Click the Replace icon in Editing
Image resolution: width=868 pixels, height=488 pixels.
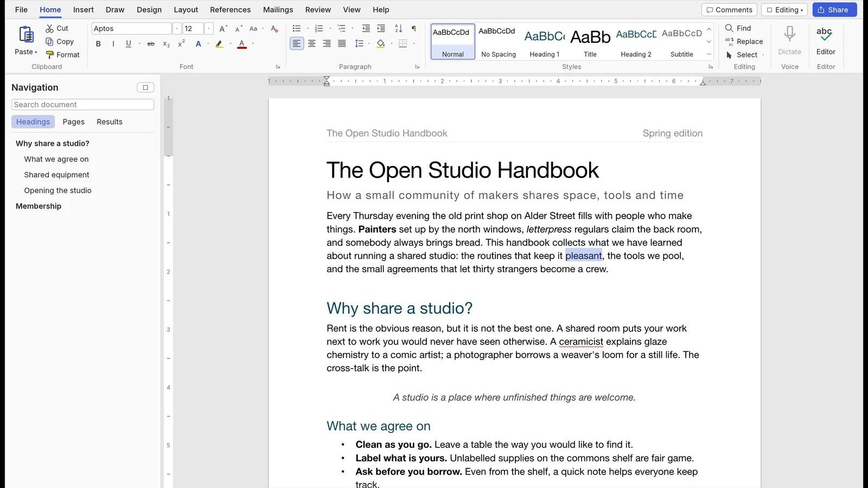729,42
